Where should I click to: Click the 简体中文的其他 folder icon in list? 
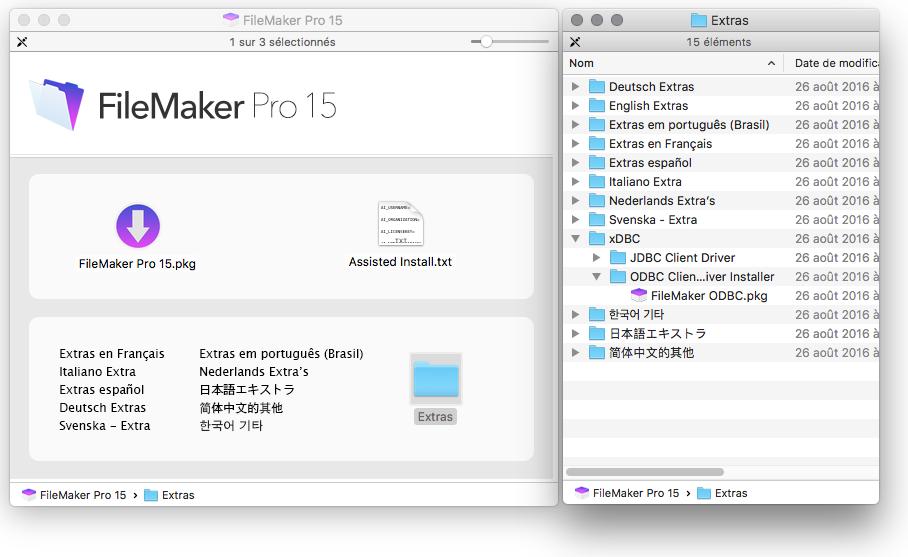click(597, 353)
